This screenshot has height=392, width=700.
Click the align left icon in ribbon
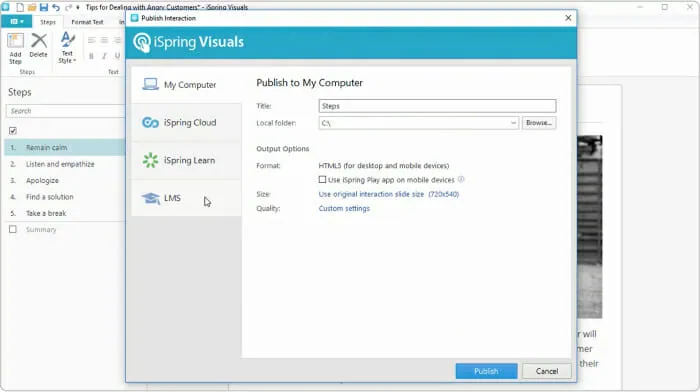coord(92,40)
